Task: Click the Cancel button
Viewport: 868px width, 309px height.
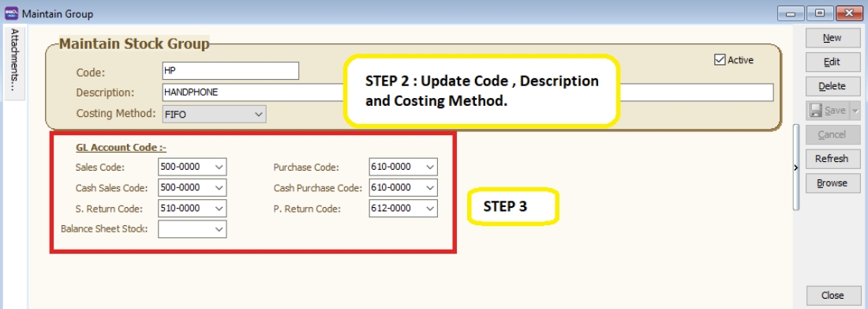Action: pos(832,135)
